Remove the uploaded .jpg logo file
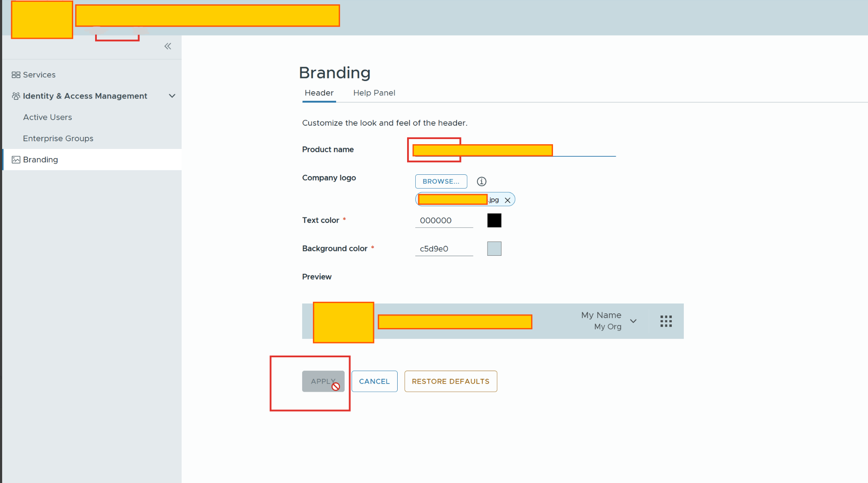868x483 pixels. point(507,200)
